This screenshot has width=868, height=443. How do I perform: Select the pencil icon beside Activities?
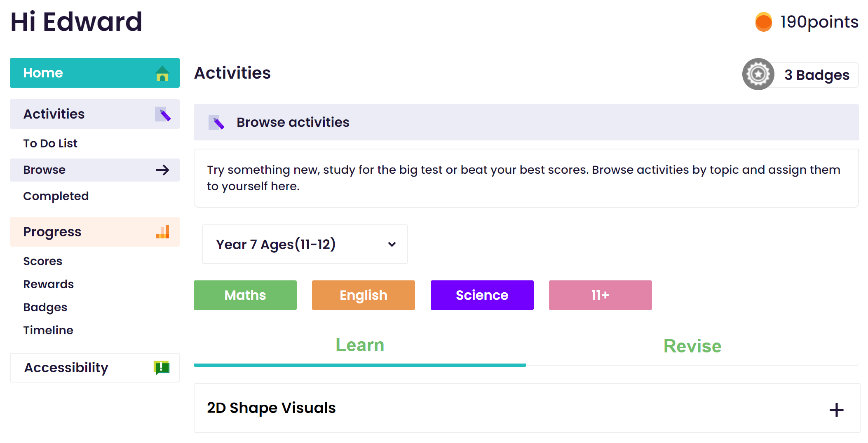coord(163,114)
